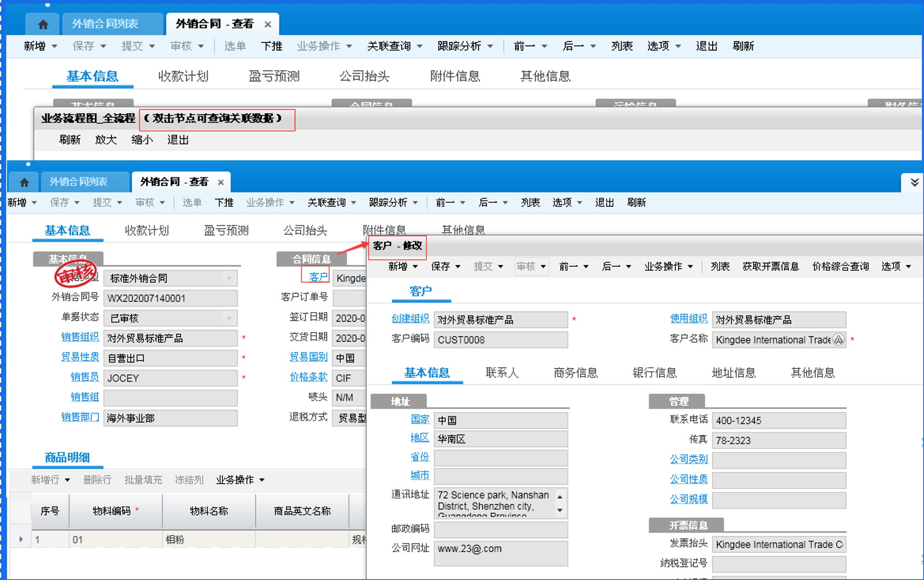
Task: Click the 销售部门 link label
Action: click(x=80, y=417)
